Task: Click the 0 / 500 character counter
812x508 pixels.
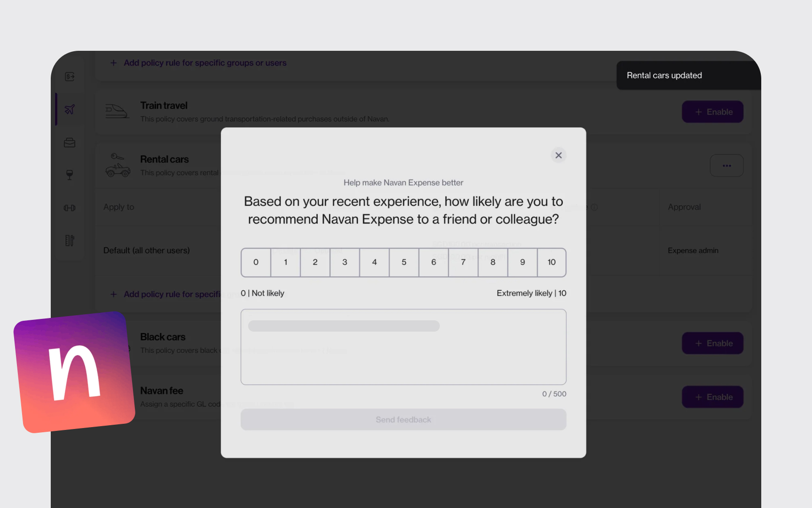Action: [554, 394]
